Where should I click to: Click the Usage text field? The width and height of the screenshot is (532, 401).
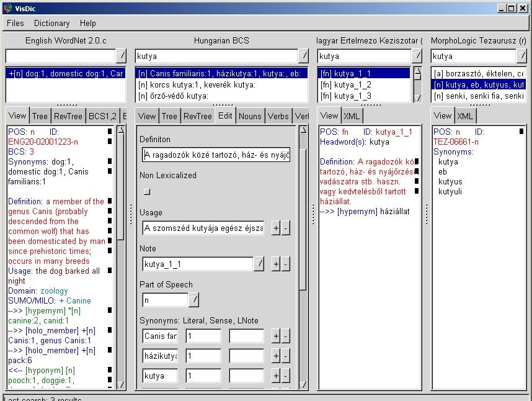[x=203, y=228]
